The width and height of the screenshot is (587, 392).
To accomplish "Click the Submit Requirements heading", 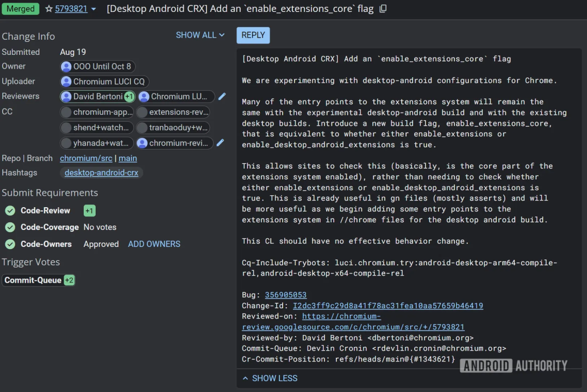I will tap(50, 192).
